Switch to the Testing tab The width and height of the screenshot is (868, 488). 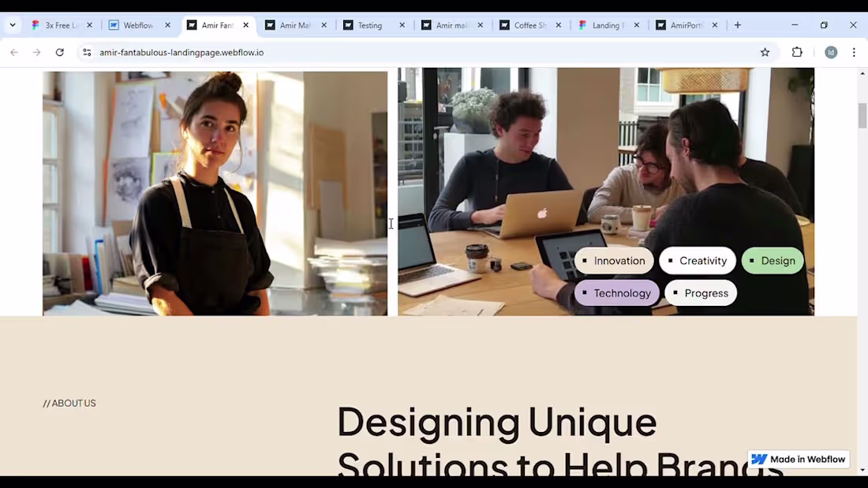point(368,24)
